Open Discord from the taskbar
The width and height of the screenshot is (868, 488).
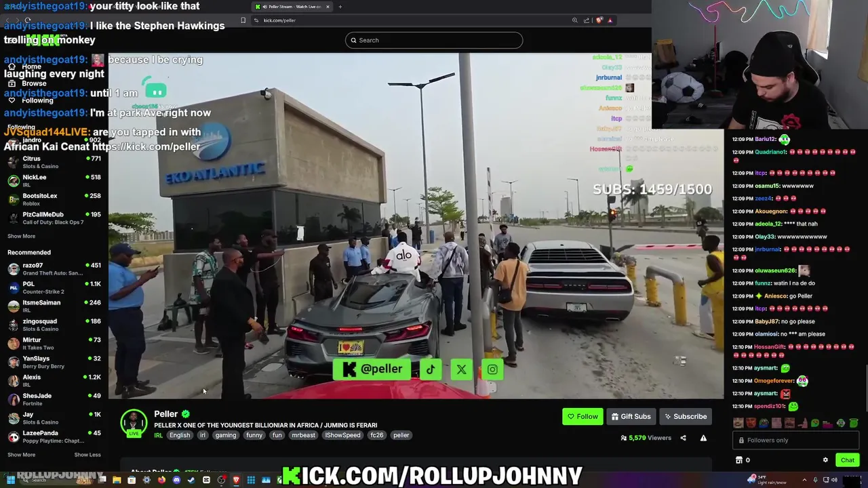click(176, 480)
